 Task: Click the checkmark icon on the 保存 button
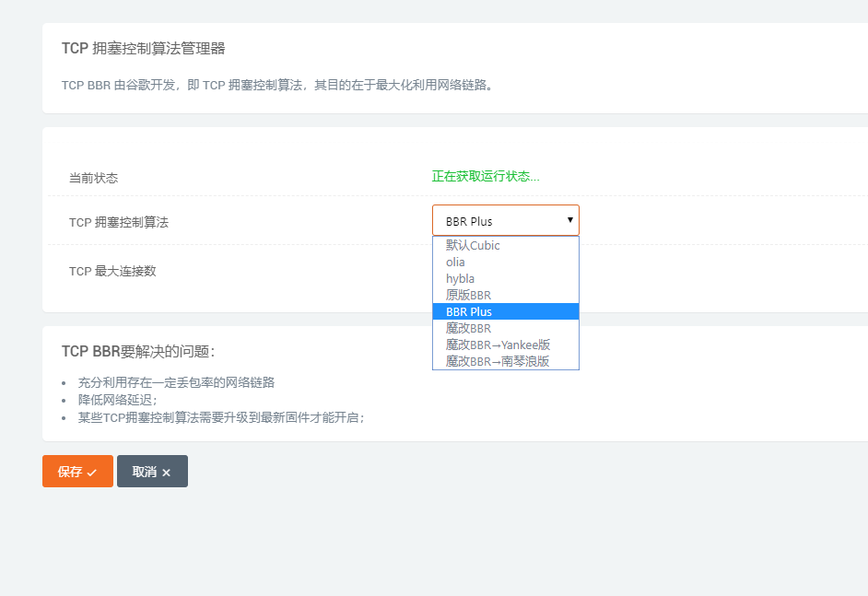click(x=92, y=472)
